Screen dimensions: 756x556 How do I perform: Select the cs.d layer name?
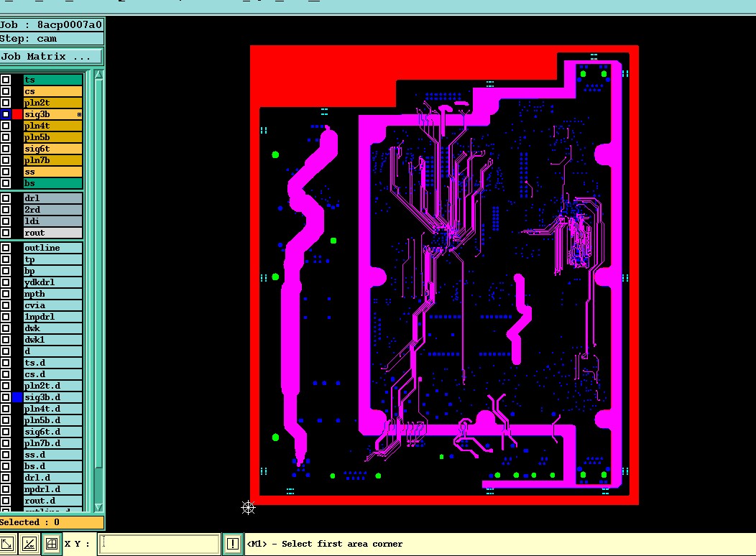point(53,374)
